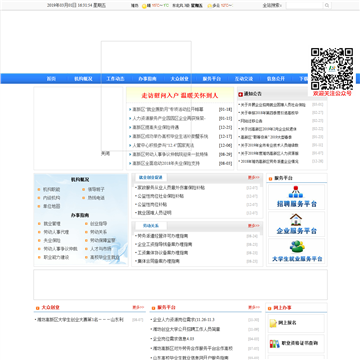Open the 就业困难人员证明 article

154,213
